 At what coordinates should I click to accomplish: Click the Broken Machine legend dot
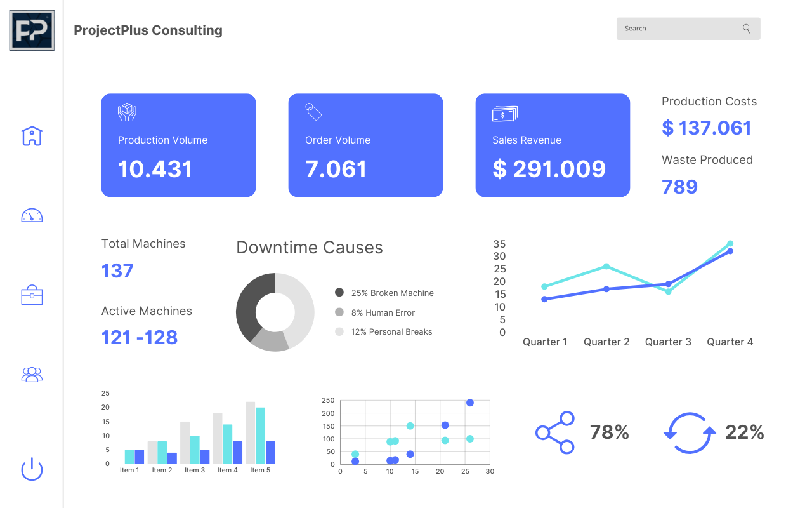tap(339, 293)
